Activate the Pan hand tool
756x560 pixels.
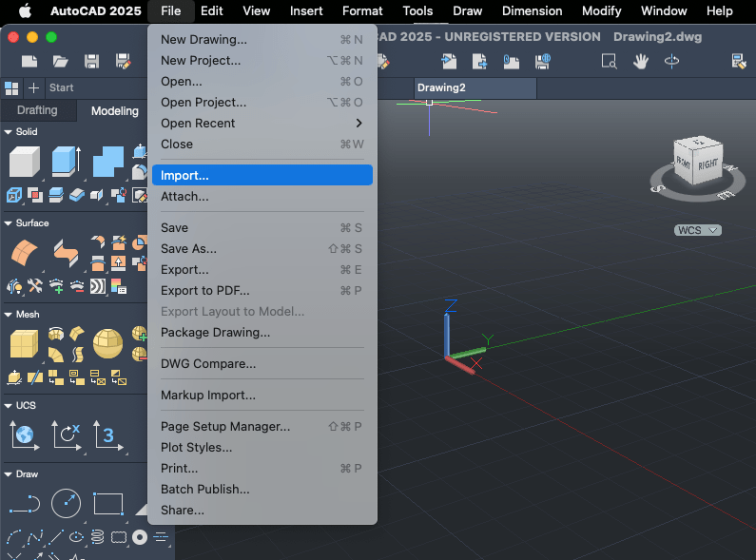[641, 61]
